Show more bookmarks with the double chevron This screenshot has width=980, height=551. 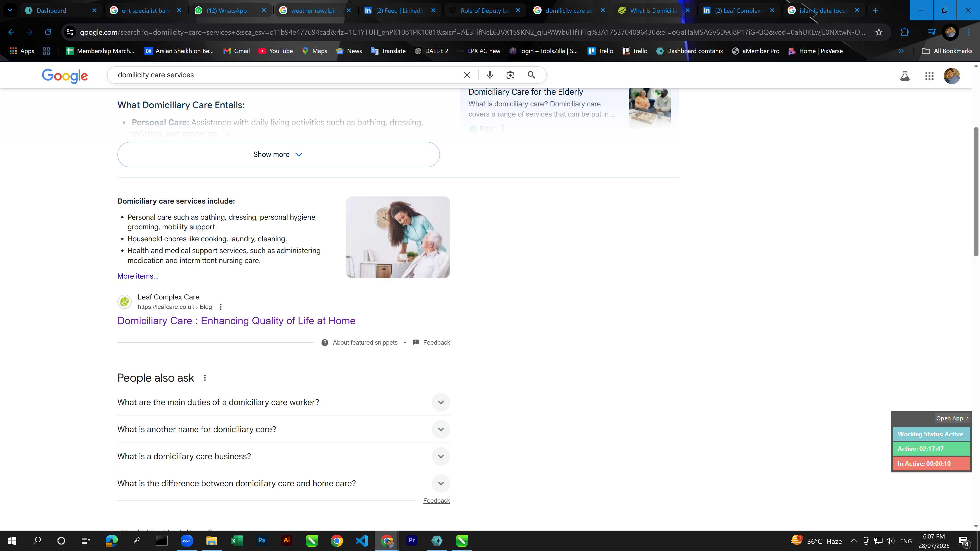pos(901,51)
